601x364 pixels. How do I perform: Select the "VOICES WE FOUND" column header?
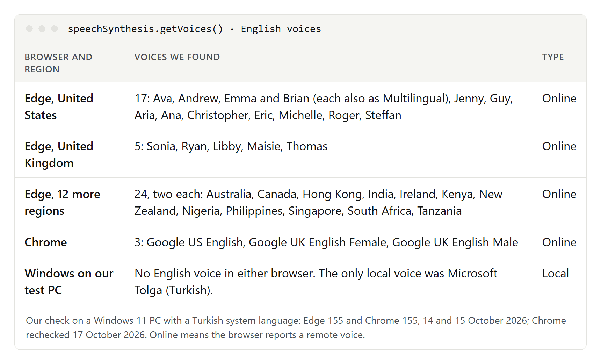pos(177,57)
